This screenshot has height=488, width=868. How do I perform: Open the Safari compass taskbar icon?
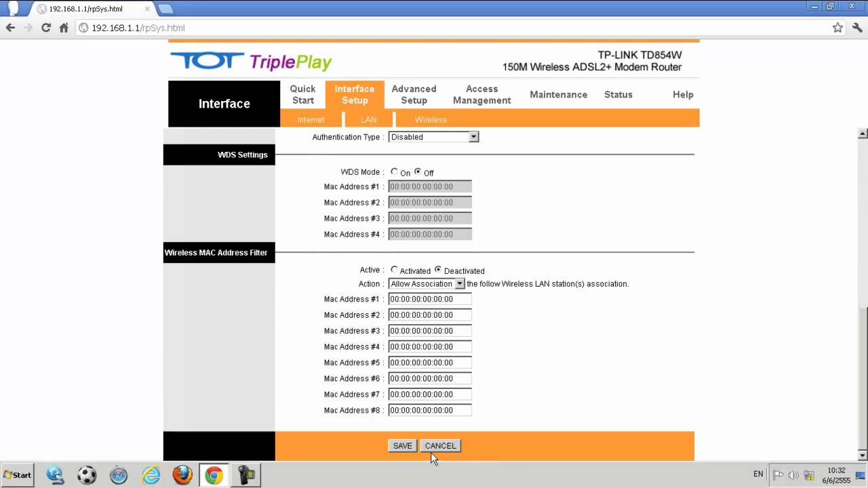tap(119, 475)
